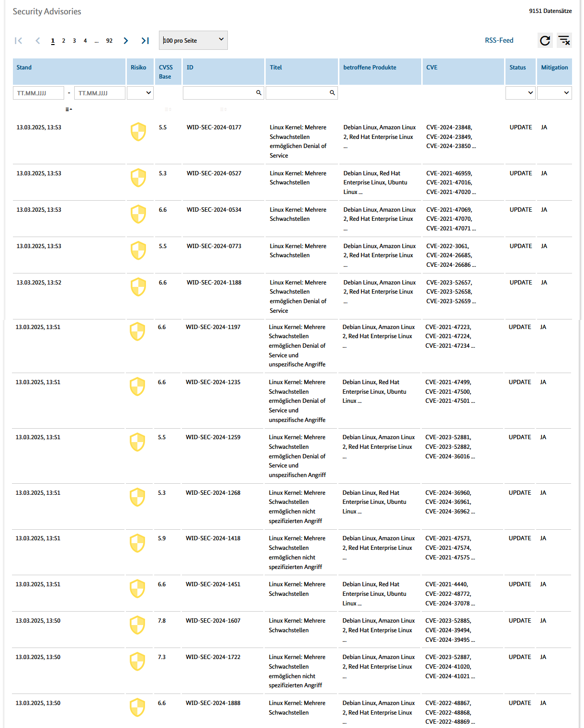This screenshot has height=728, width=584.
Task: Click the CVE column header
Action: point(463,72)
